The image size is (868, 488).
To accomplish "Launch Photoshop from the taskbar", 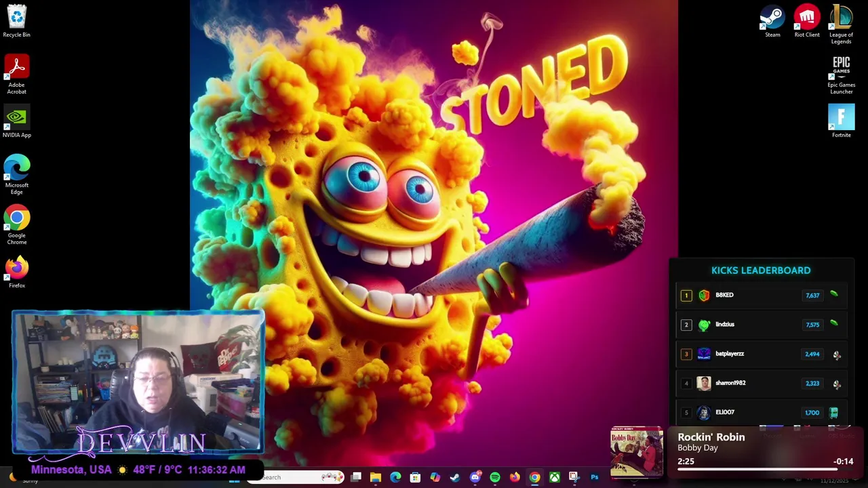I will click(594, 477).
